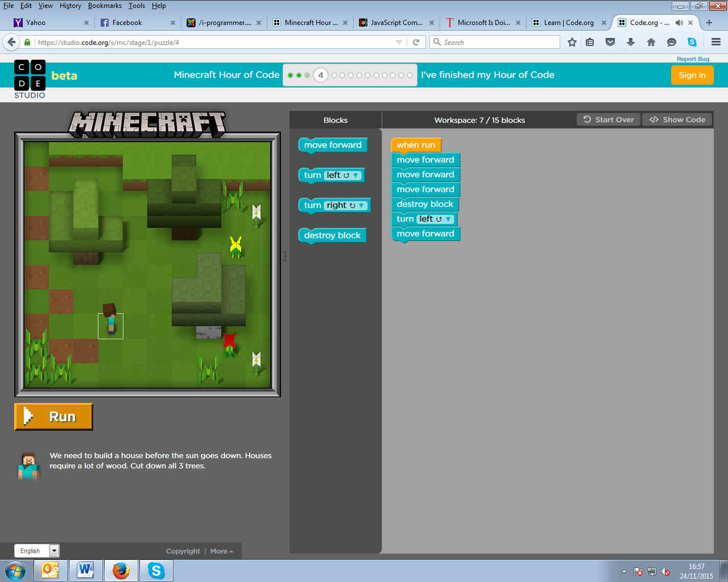Open direction dropdown on workspace turn left block
The image size is (728, 582).
click(x=449, y=219)
